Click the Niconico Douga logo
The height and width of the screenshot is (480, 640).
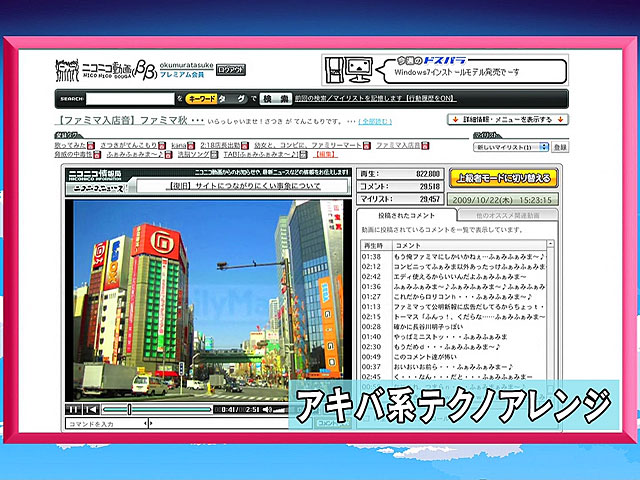106,70
